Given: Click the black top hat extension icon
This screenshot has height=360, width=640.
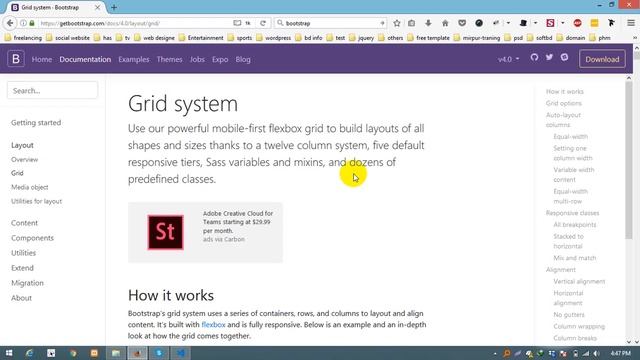Looking at the screenshot, I should (523, 23).
